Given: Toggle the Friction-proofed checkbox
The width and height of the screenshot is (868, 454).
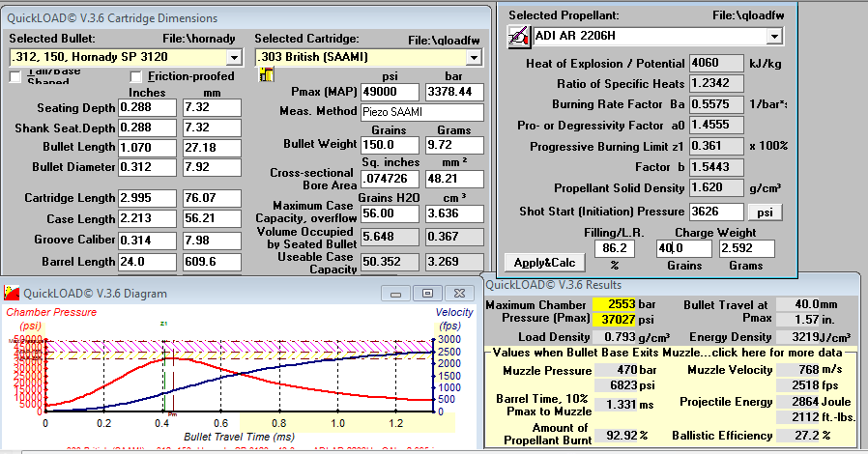Looking at the screenshot, I should (x=136, y=76).
